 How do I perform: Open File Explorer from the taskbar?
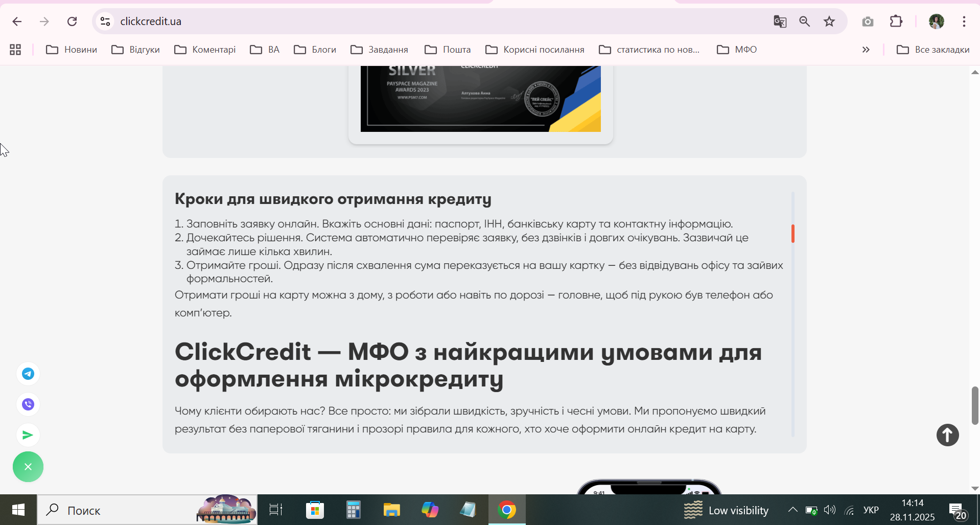[x=391, y=510]
